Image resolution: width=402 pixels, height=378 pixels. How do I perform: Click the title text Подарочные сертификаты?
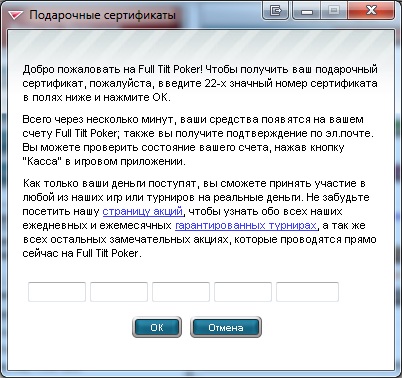pos(102,15)
